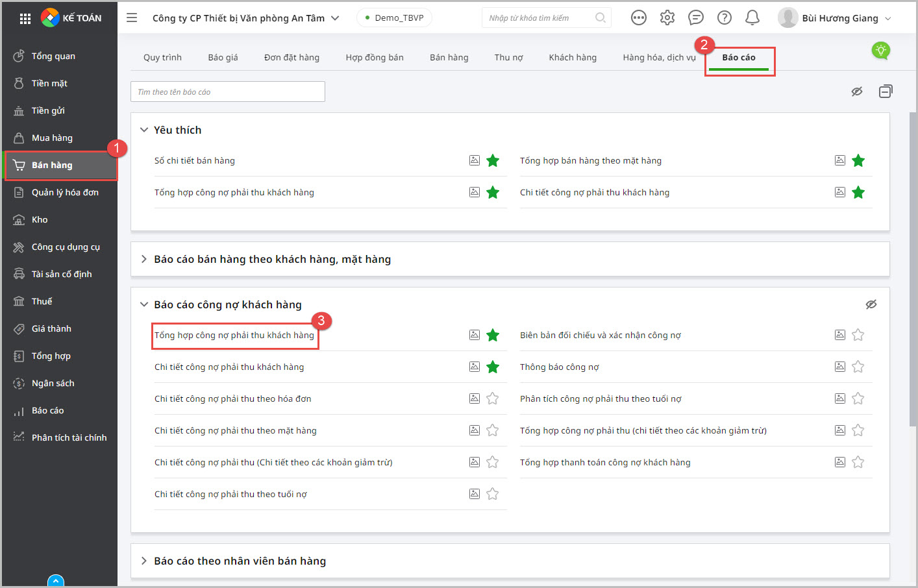Favorite star for Thông báo công nợ
This screenshot has width=918, height=588.
coord(858,367)
